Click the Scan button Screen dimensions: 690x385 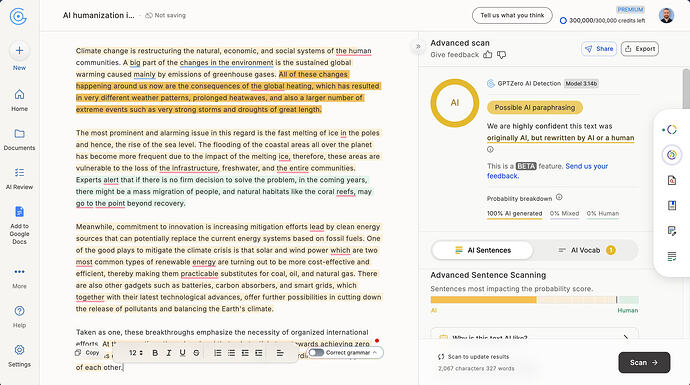tap(644, 363)
